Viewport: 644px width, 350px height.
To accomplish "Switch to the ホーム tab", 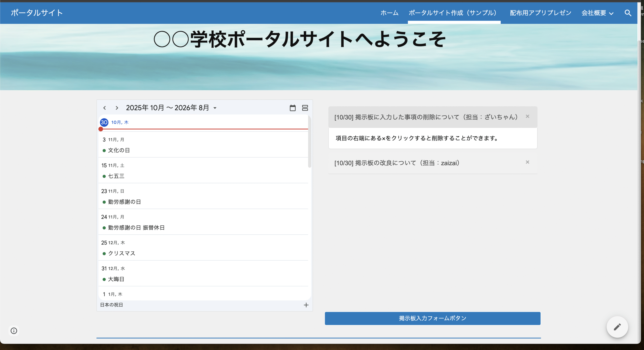I will coord(389,13).
